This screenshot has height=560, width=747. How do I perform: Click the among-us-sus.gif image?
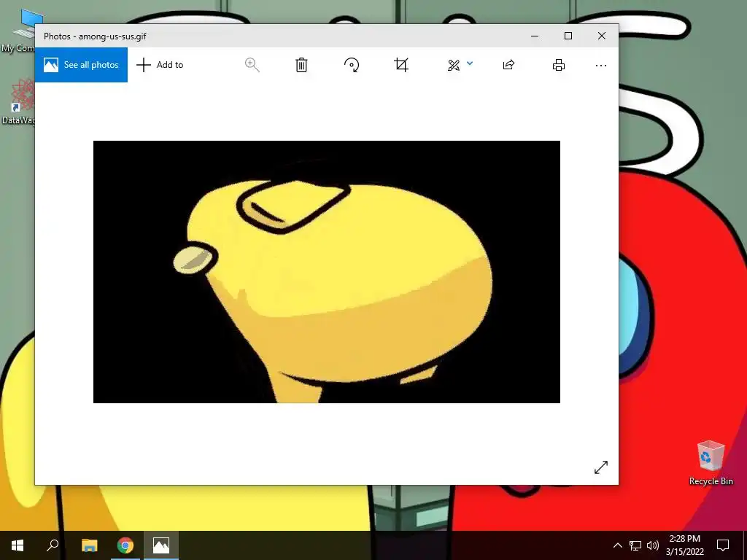[x=327, y=272]
